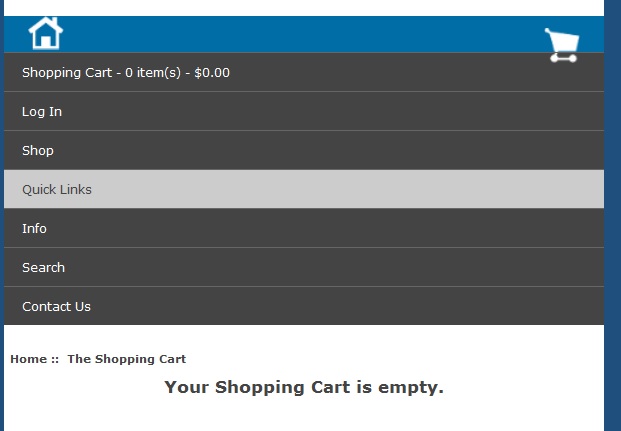Click the $0.00 cart total text
This screenshot has height=431, width=621.
click(212, 72)
